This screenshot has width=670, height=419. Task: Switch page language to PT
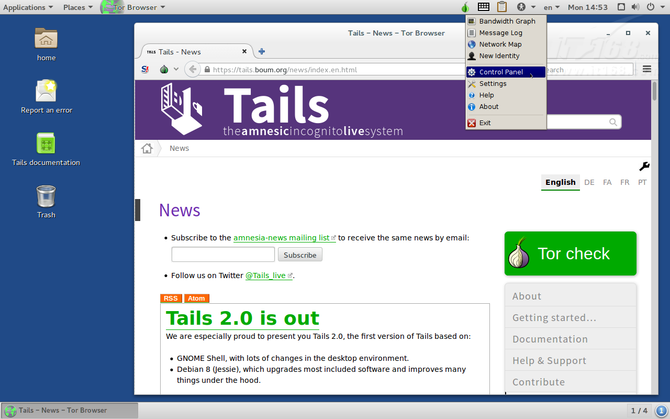[642, 182]
